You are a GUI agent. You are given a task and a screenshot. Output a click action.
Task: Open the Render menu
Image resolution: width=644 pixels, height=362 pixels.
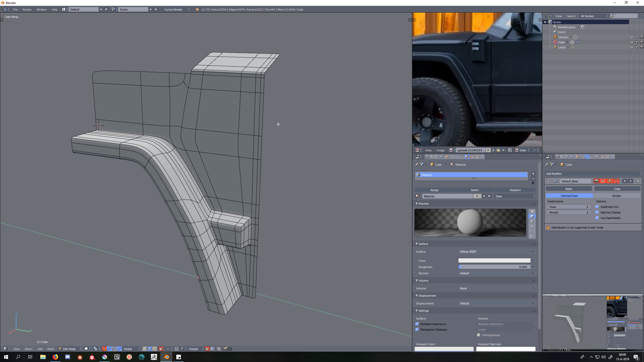(x=27, y=9)
